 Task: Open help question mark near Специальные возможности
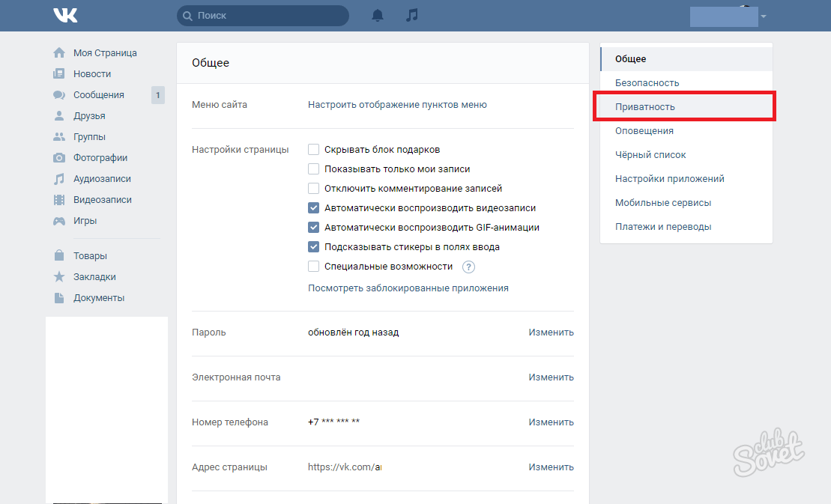[x=469, y=267]
